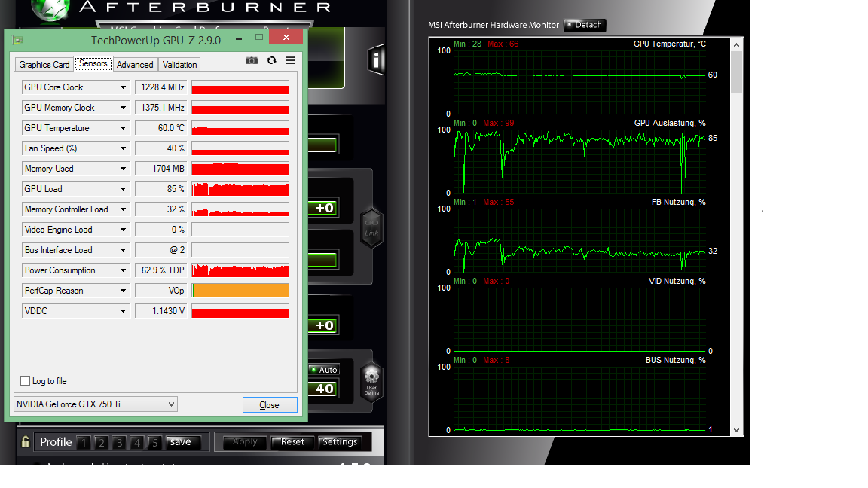868x488 pixels.
Task: Click the MSI Afterburner dragon logo
Action: point(50,10)
